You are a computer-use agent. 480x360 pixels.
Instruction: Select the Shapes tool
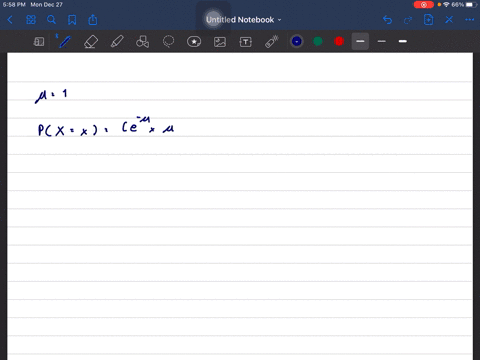[143, 42]
